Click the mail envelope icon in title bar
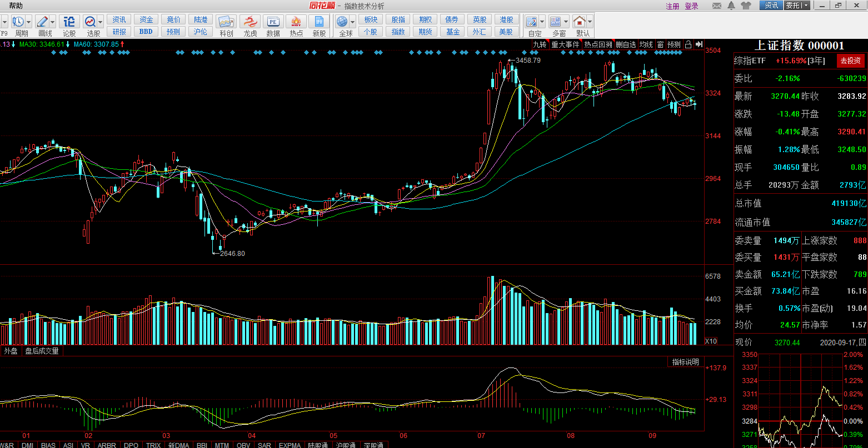 (x=717, y=6)
